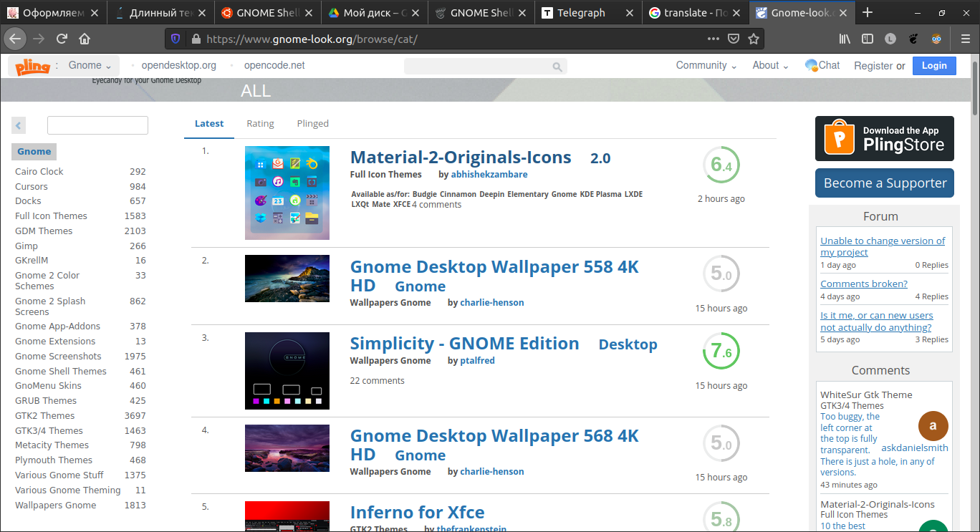Select the Gnome Shell Themes category
The height and width of the screenshot is (532, 980).
point(61,371)
